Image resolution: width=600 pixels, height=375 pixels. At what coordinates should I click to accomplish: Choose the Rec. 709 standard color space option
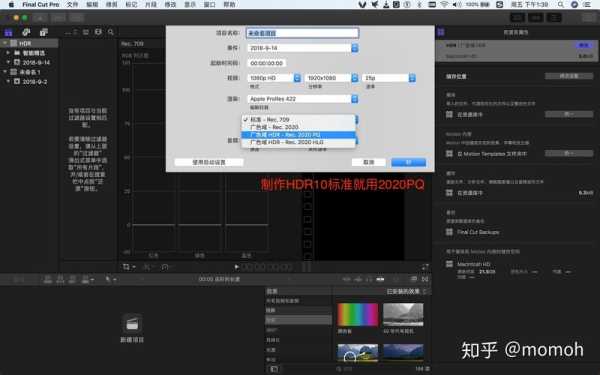tap(298, 119)
